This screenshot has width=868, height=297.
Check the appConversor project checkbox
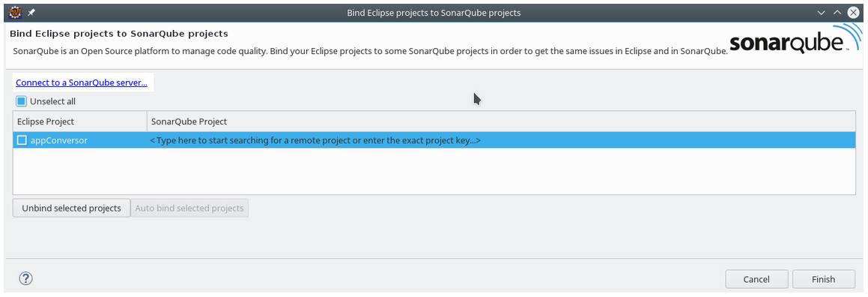pos(22,140)
